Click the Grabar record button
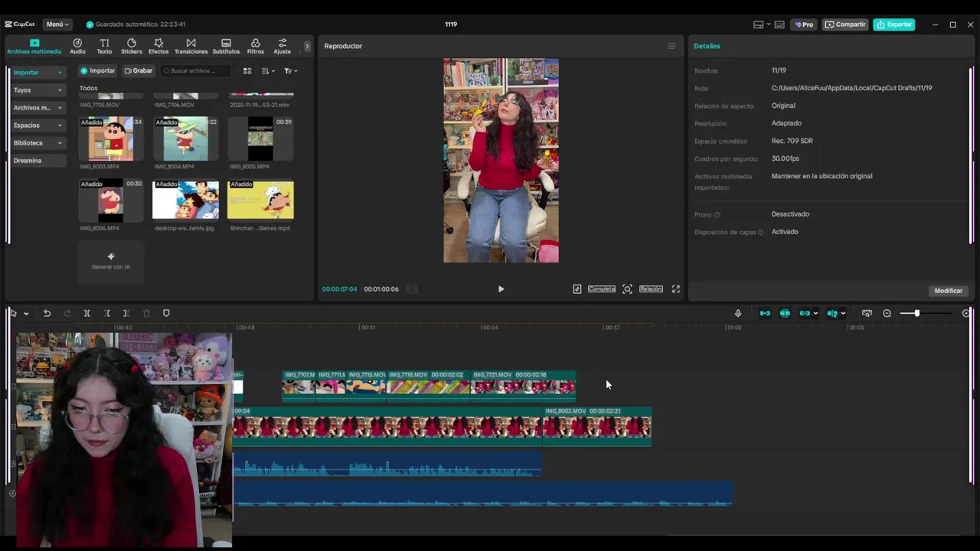Image resolution: width=980 pixels, height=551 pixels. click(139, 71)
